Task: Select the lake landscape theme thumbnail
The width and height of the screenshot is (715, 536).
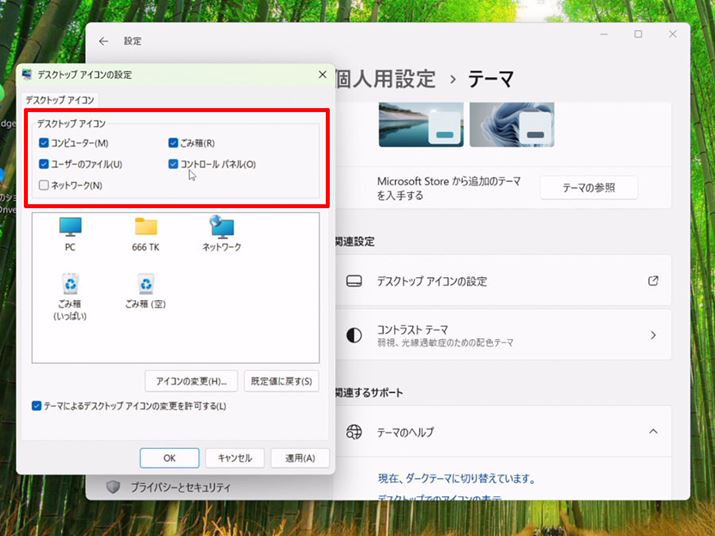Action: pos(420,124)
